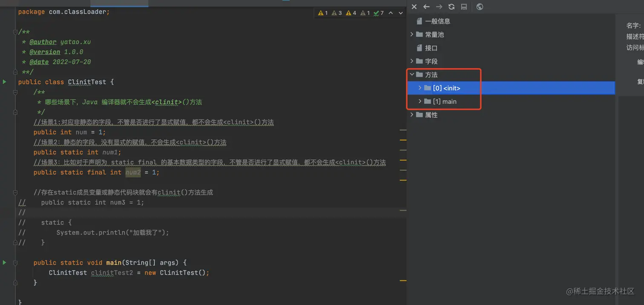Select the [0] <init> method row
The width and height of the screenshot is (644, 305).
511,88
